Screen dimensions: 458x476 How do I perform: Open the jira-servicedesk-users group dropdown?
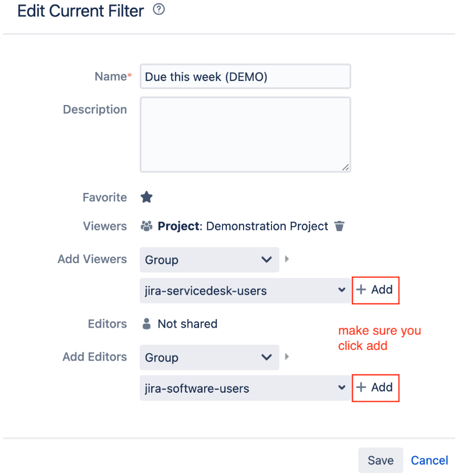click(245, 291)
